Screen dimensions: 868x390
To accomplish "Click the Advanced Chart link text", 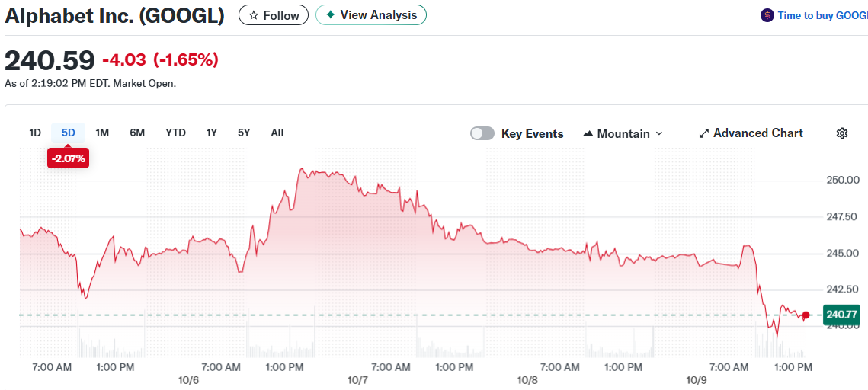I will coord(757,133).
